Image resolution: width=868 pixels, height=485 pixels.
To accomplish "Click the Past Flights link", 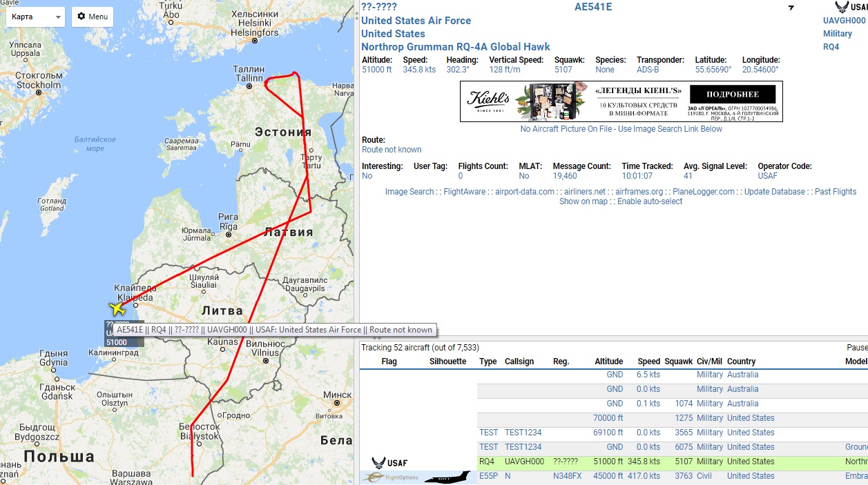I will [836, 192].
